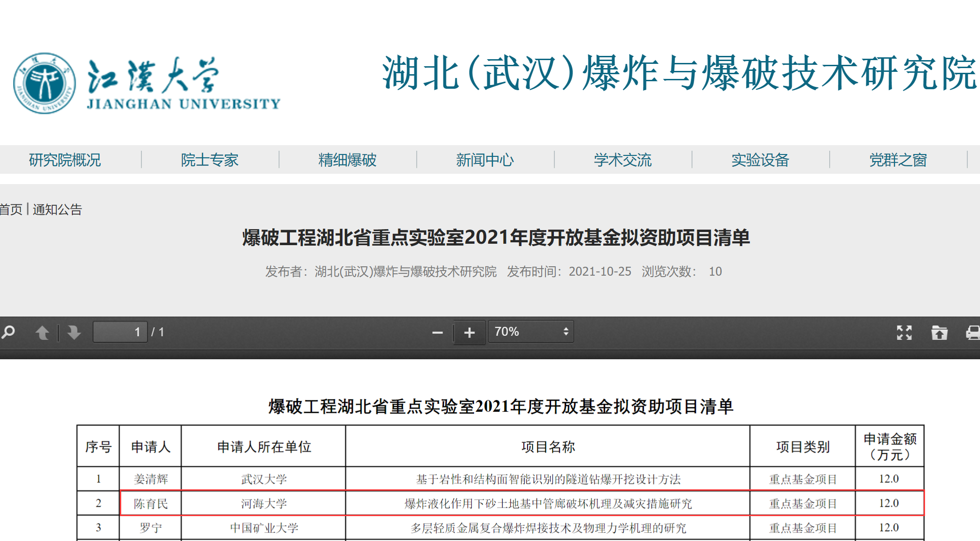The width and height of the screenshot is (980, 541).
Task: Click the Jianghan University logo
Action: tap(147, 84)
